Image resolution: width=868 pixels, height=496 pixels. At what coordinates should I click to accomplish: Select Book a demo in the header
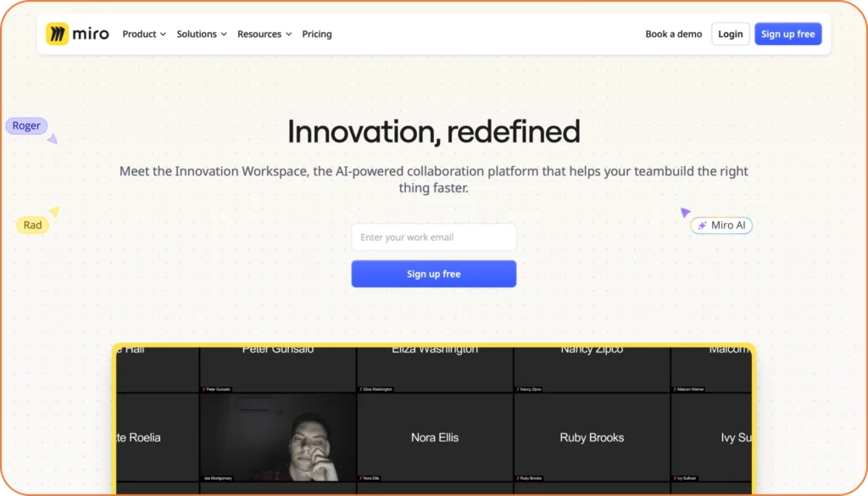(673, 34)
